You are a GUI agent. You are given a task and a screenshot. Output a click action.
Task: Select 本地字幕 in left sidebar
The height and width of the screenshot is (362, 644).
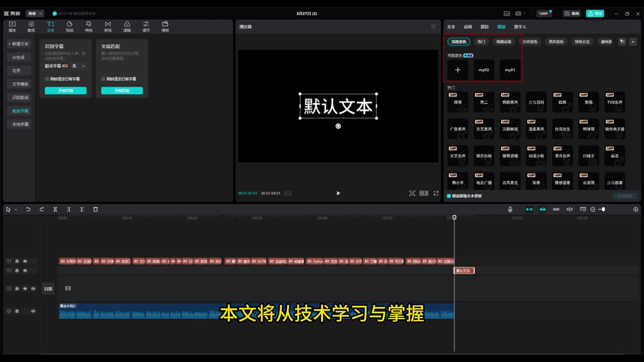click(x=20, y=124)
